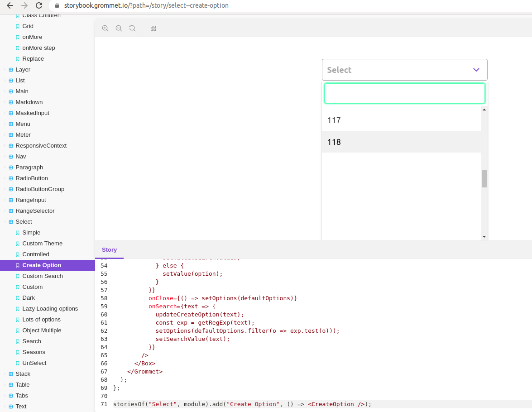This screenshot has width=532, height=412.
Task: Click the options list scroll-down arrow
Action: pyautogui.click(x=484, y=236)
